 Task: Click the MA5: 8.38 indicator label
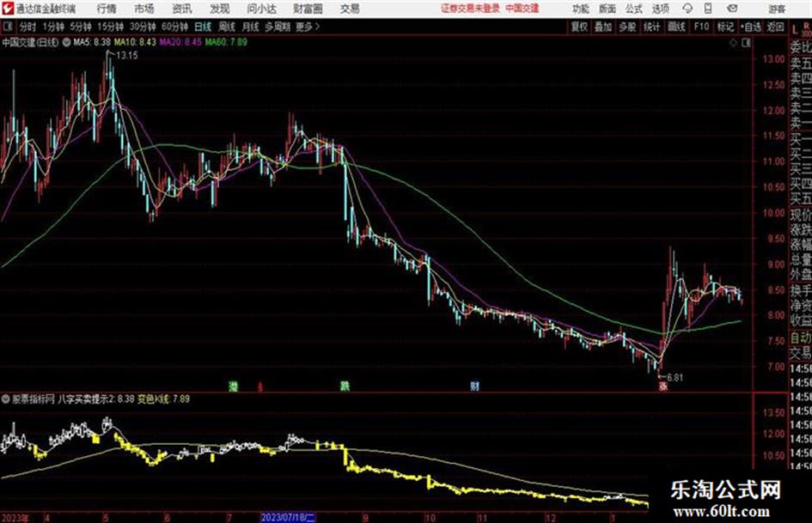pos(92,42)
